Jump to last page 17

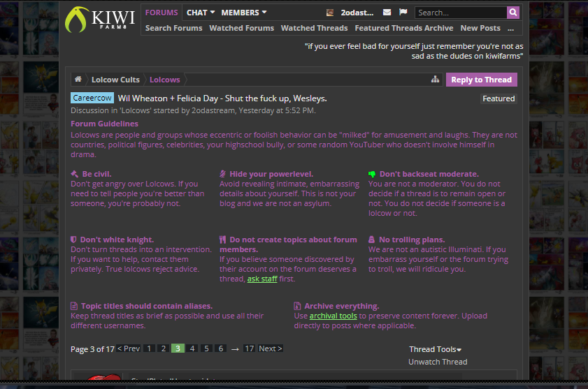click(250, 348)
